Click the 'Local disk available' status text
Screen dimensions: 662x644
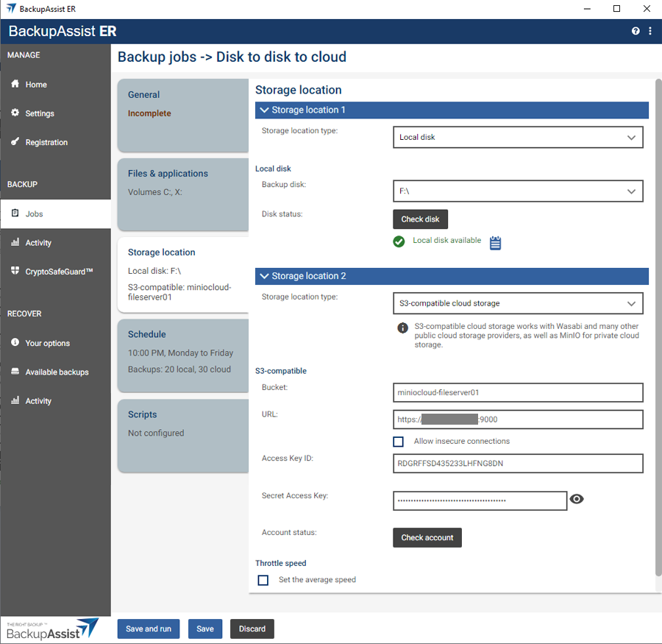click(446, 241)
